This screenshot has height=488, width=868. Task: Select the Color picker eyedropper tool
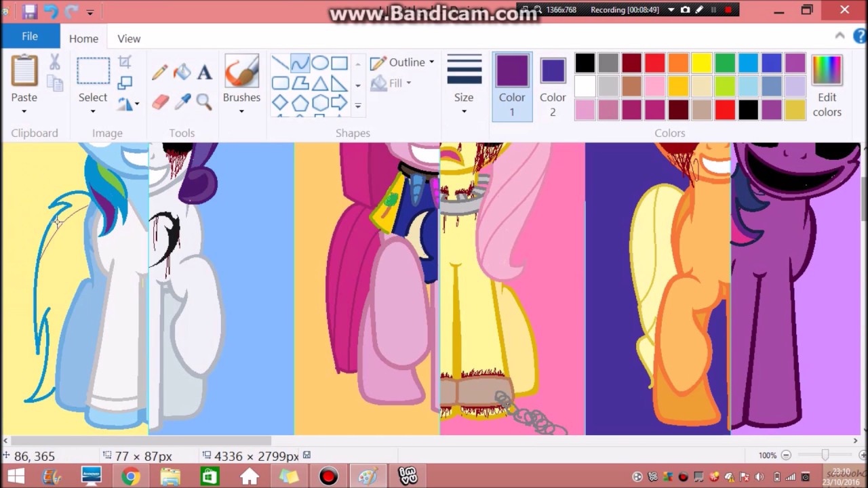click(x=182, y=102)
